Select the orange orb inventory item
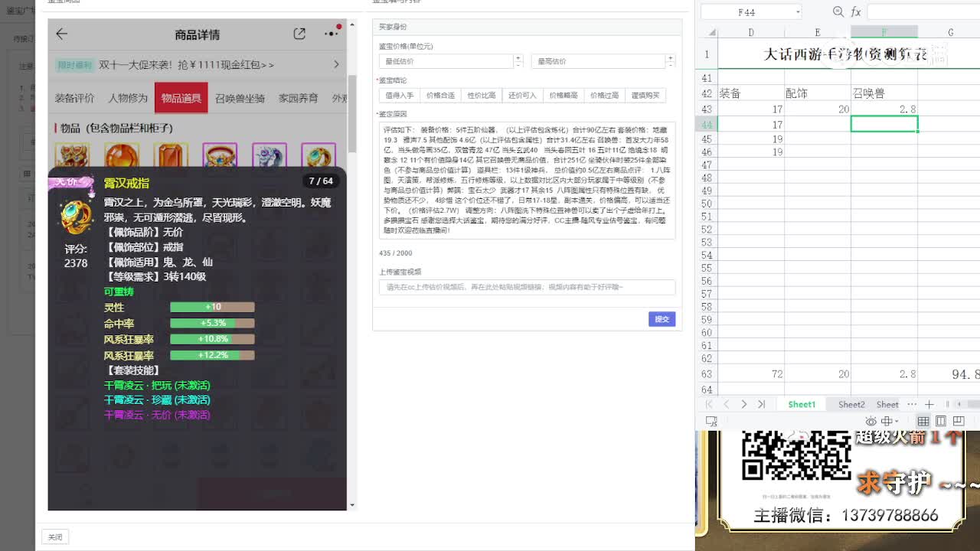 (x=122, y=155)
